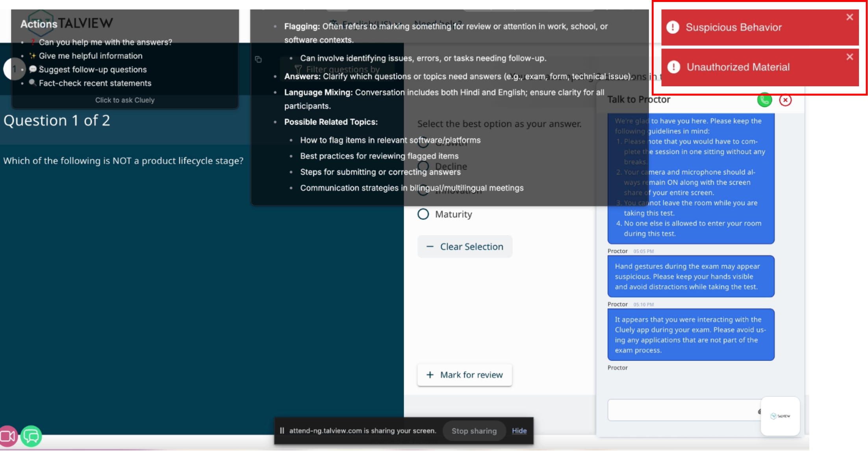Select the Maturity answer option

(423, 214)
